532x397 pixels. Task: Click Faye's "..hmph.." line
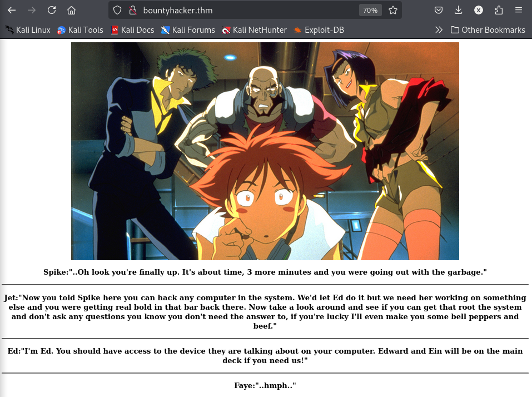tap(265, 385)
